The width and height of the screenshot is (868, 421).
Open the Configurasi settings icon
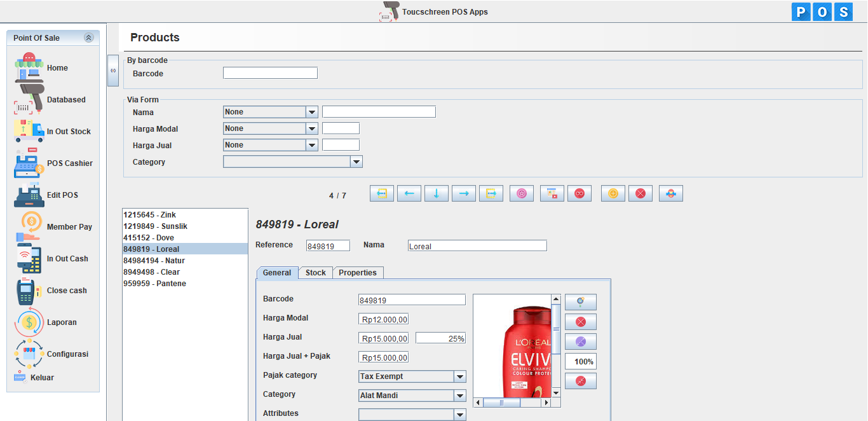pyautogui.click(x=28, y=354)
